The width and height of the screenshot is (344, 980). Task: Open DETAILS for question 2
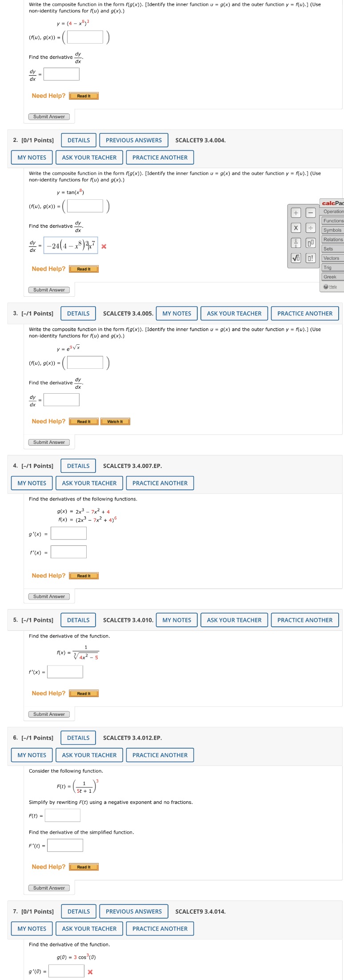tap(78, 140)
